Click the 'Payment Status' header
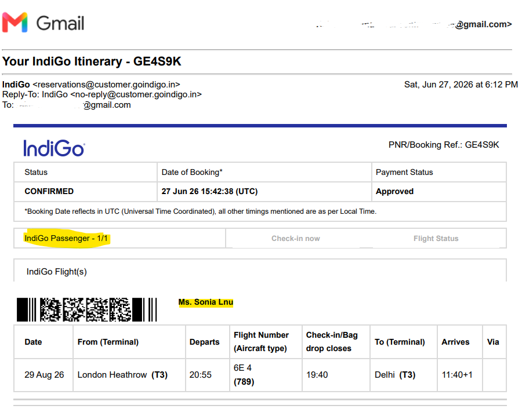 (x=404, y=172)
